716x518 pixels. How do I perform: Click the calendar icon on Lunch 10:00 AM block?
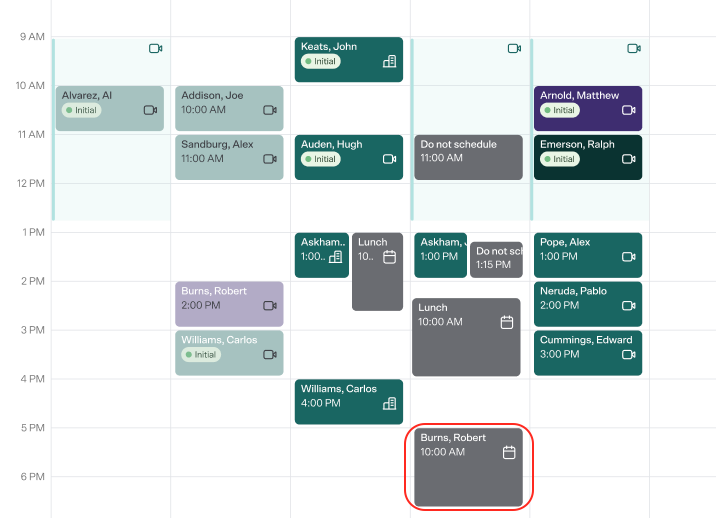point(507,322)
